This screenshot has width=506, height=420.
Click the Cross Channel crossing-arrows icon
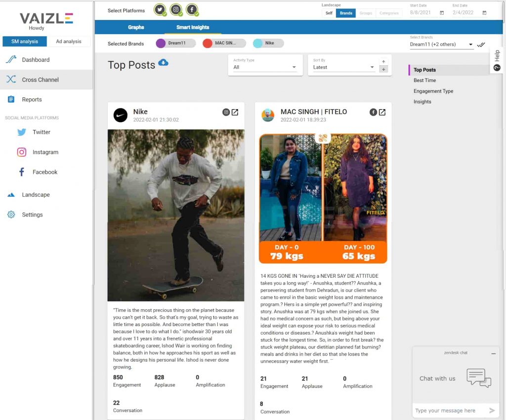11,80
